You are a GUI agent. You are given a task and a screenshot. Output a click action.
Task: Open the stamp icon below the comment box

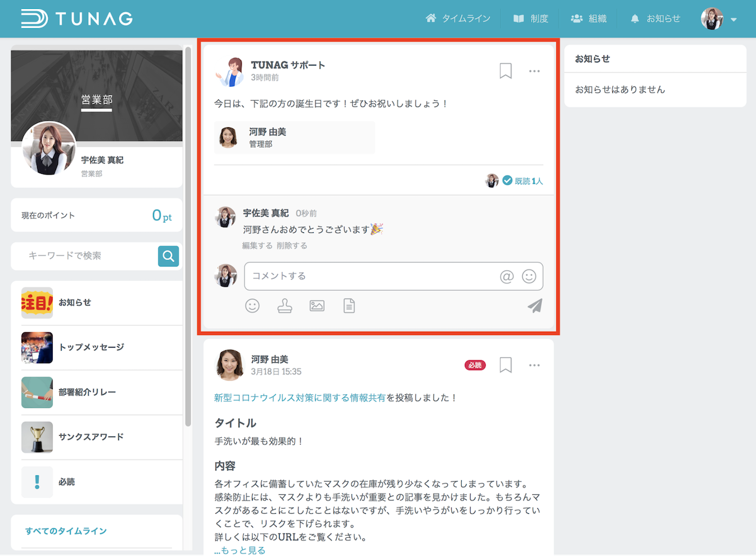pyautogui.click(x=285, y=306)
